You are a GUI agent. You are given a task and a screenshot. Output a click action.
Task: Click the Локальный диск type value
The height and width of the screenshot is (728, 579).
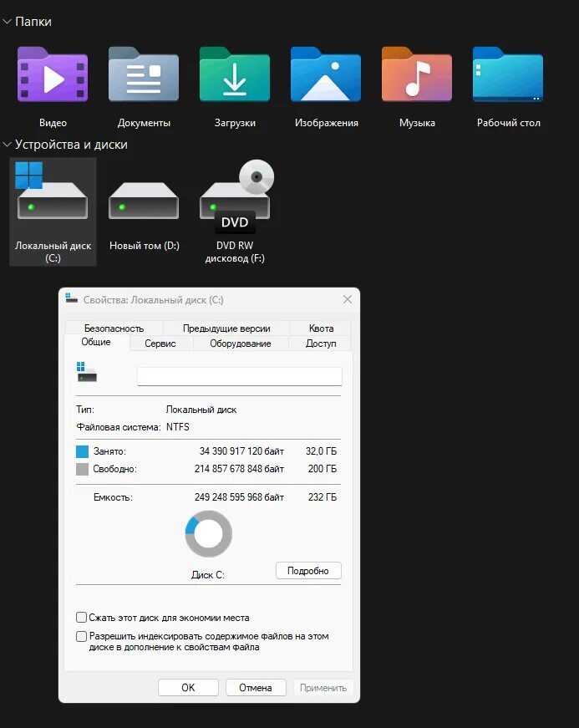click(201, 410)
